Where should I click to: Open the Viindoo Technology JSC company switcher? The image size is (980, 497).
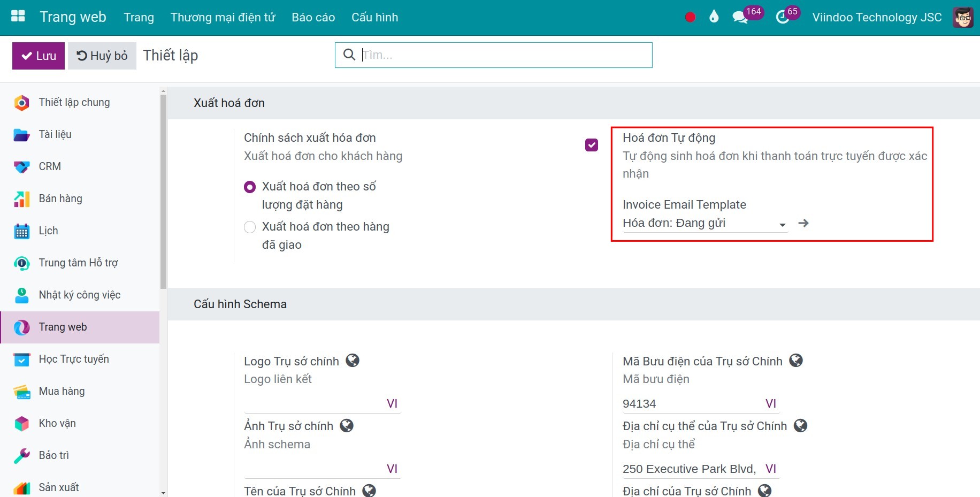(877, 17)
